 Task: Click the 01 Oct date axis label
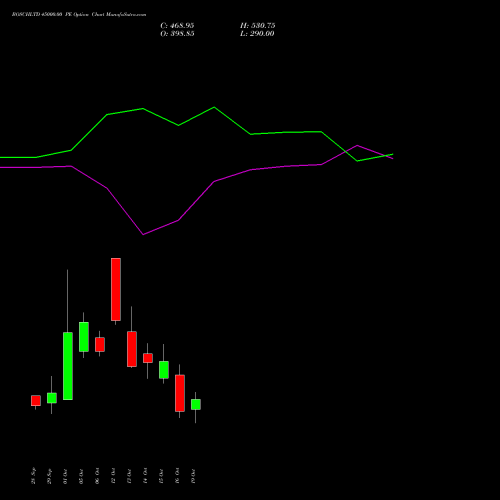[65, 476]
